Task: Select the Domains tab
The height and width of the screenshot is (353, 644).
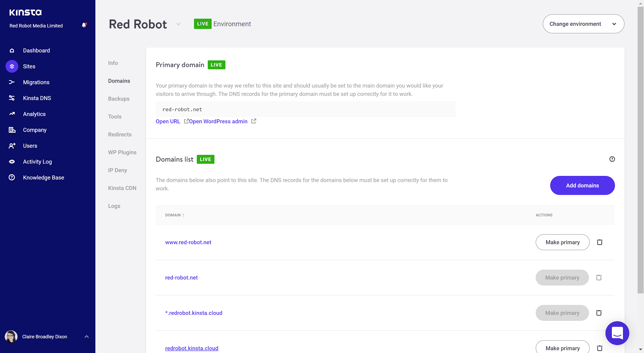Action: click(119, 81)
